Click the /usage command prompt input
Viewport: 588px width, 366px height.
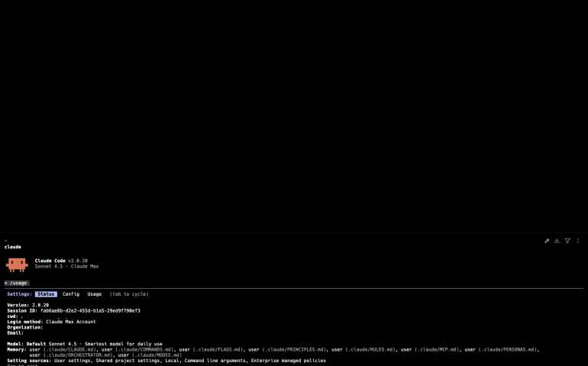pos(18,283)
